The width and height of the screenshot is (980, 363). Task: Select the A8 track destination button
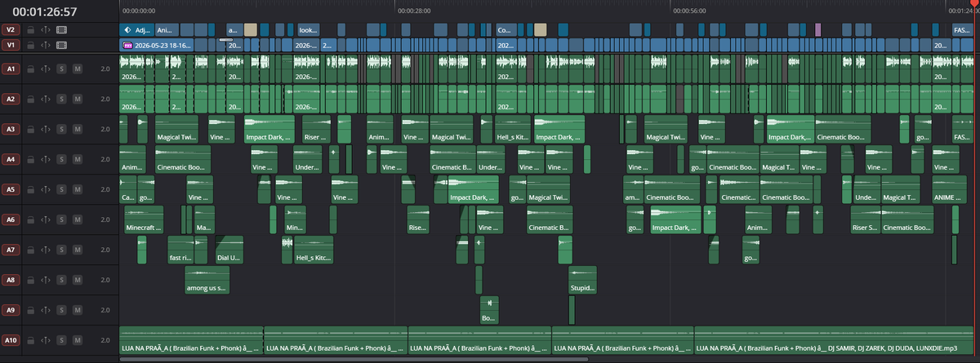click(11, 281)
